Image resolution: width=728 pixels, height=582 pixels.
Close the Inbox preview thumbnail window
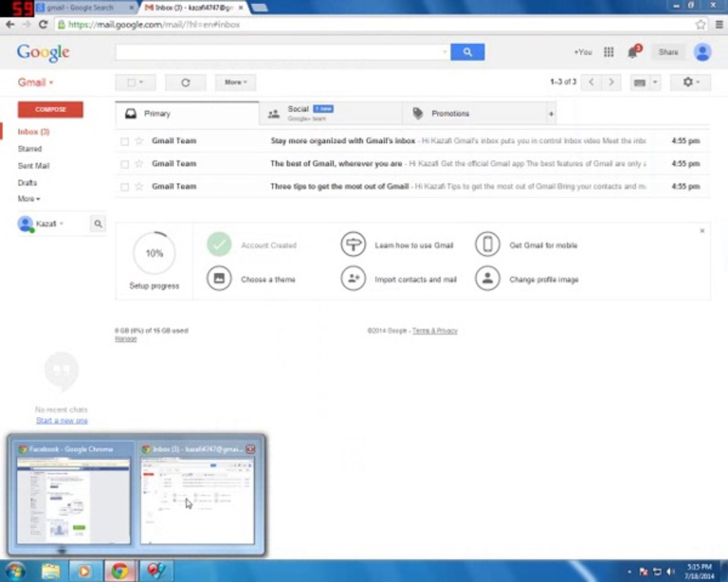(250, 449)
